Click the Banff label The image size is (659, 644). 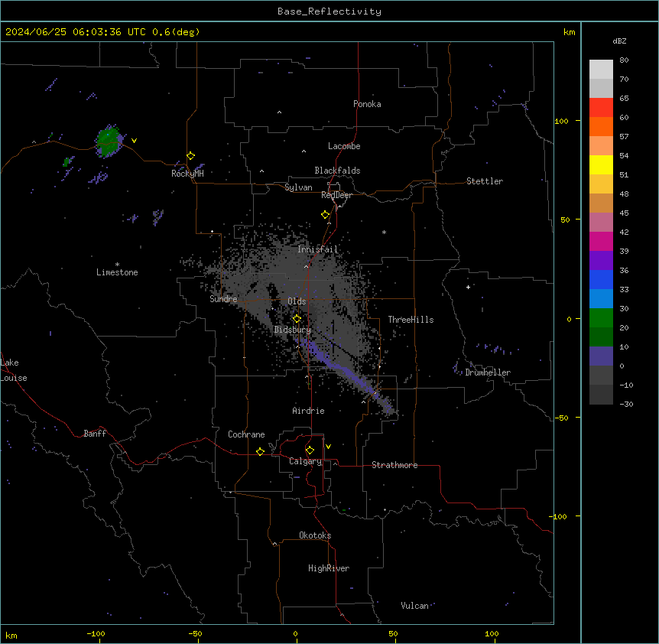95,434
